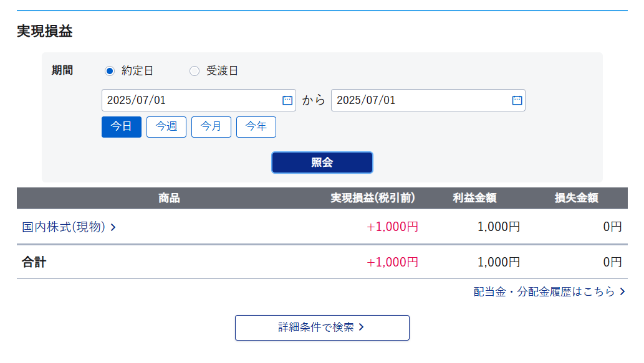Click the 実現損益(税引前) column header

pyautogui.click(x=373, y=198)
